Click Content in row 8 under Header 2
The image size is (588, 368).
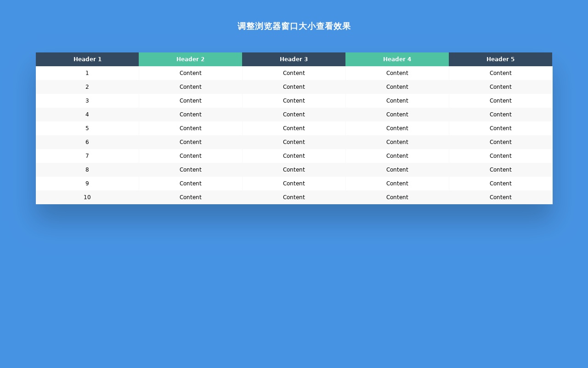point(191,170)
